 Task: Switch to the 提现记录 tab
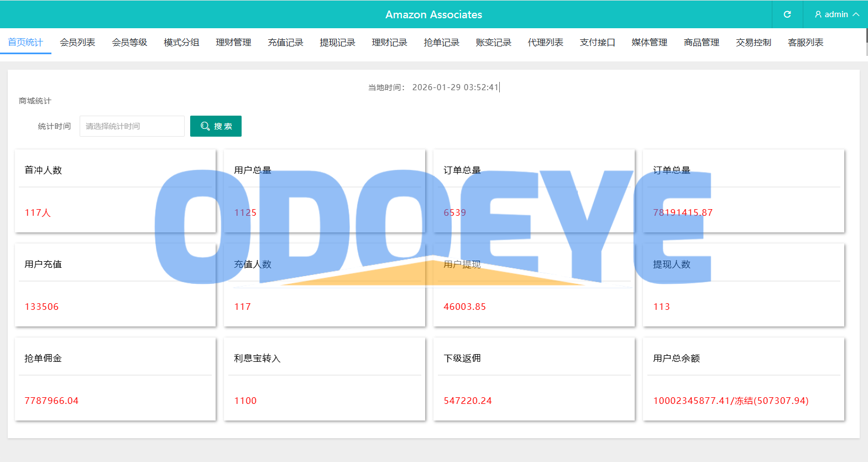337,43
